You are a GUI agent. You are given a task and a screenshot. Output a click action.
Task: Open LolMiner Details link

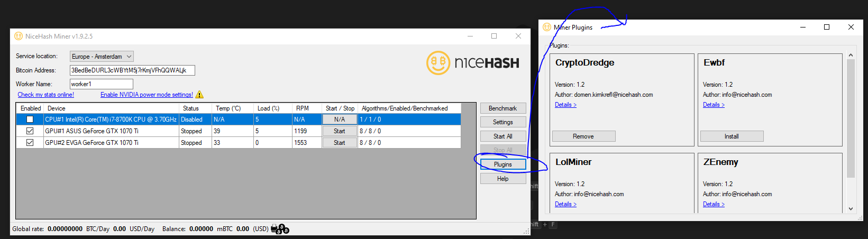(x=565, y=204)
